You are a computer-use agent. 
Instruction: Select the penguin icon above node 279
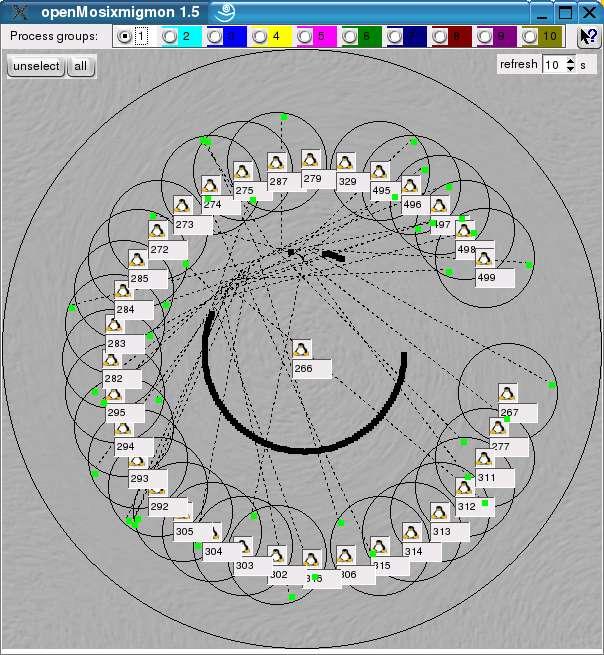pyautogui.click(x=310, y=160)
